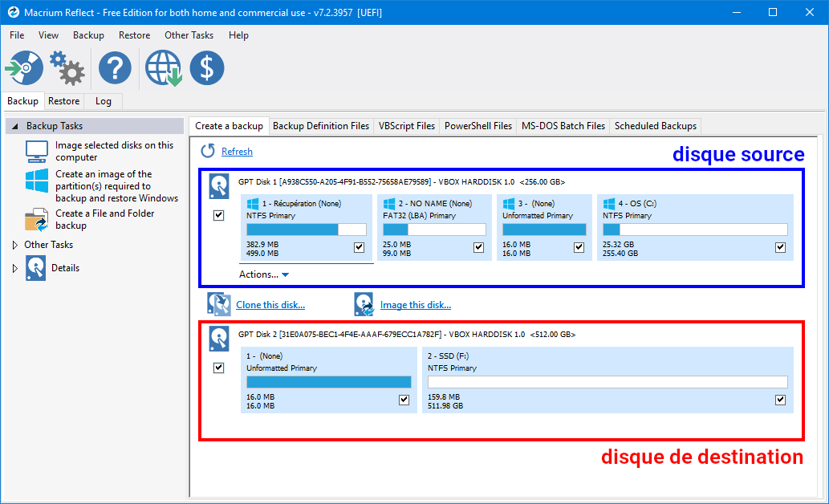The width and height of the screenshot is (829, 504).
Task: Click Windows logo icon for Create an image
Action: pos(36,181)
